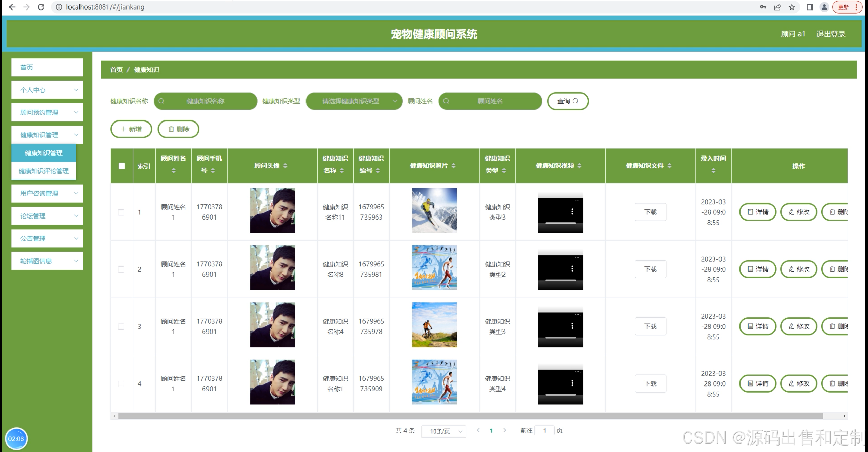The image size is (868, 452).
Task: Select the row 4 checkbox
Action: point(121,384)
